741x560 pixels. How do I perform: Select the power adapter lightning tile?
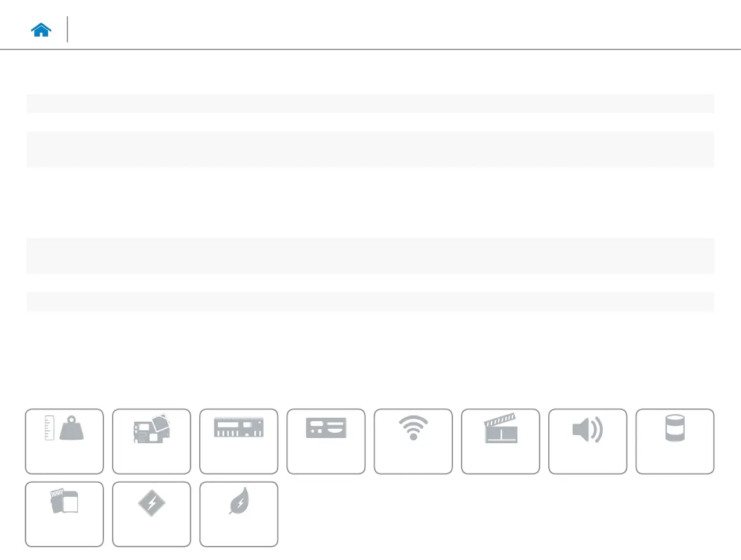pos(152,514)
